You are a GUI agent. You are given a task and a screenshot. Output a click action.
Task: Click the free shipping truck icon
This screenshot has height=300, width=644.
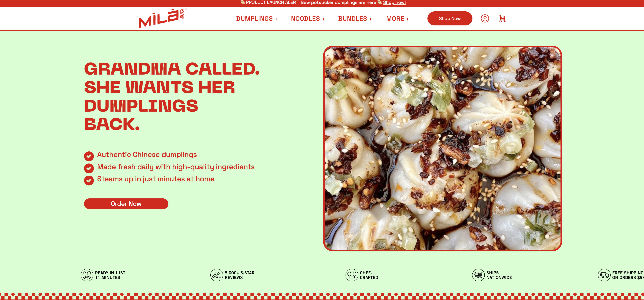tap(604, 275)
